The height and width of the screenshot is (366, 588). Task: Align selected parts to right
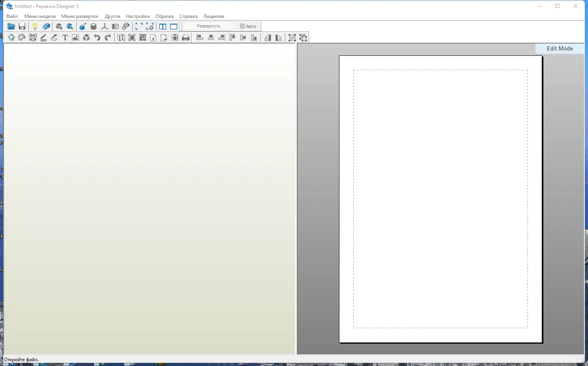point(221,37)
